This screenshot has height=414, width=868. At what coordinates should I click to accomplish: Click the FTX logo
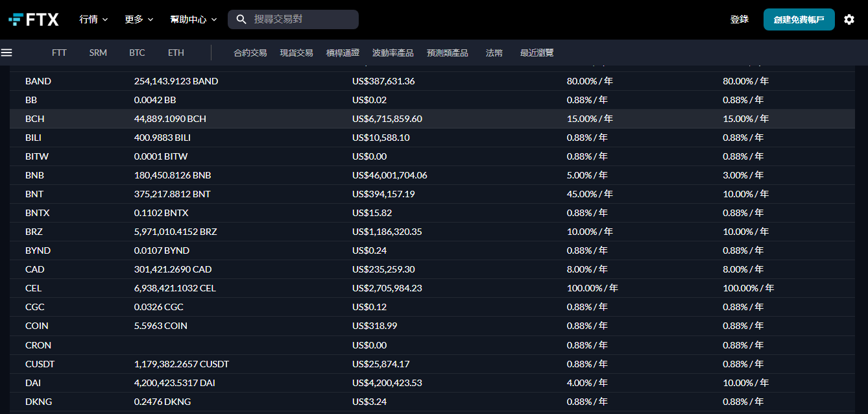pos(34,19)
